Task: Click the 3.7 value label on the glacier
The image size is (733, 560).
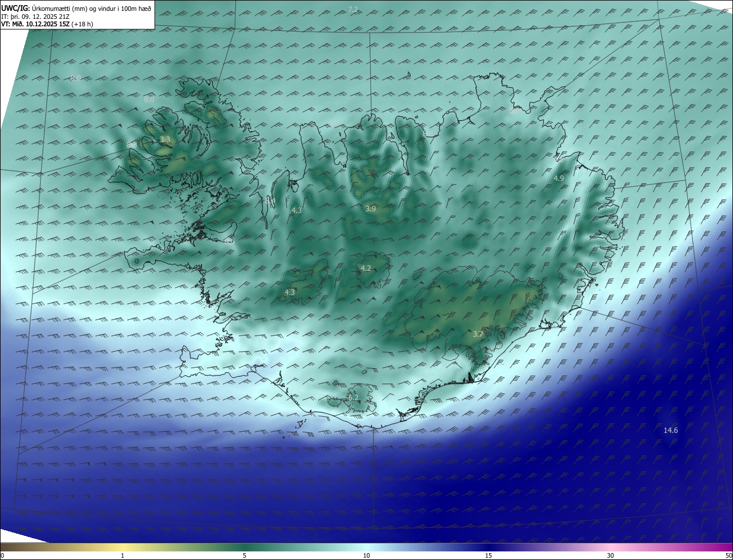Action: pos(479,334)
